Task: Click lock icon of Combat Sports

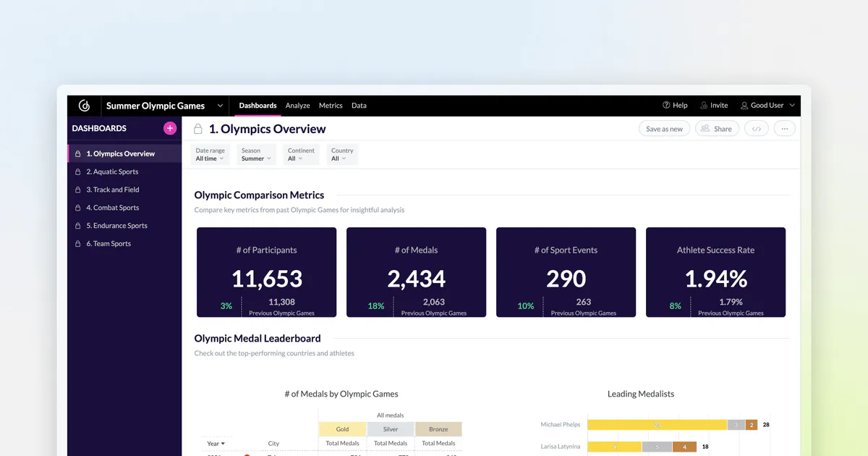Action: pyautogui.click(x=78, y=208)
